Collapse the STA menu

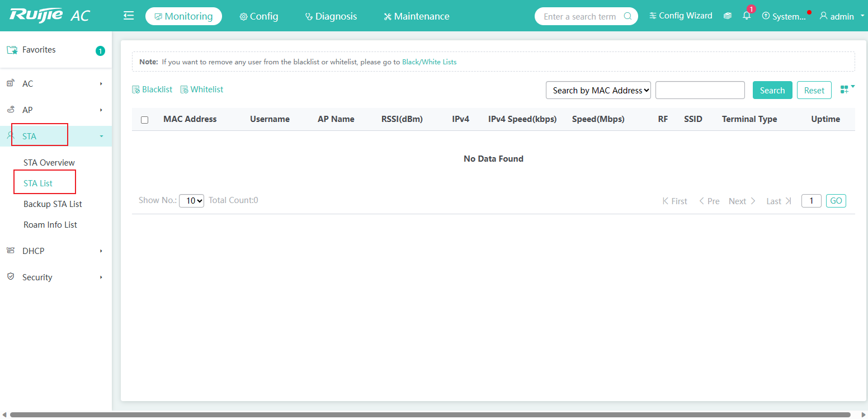click(x=56, y=136)
